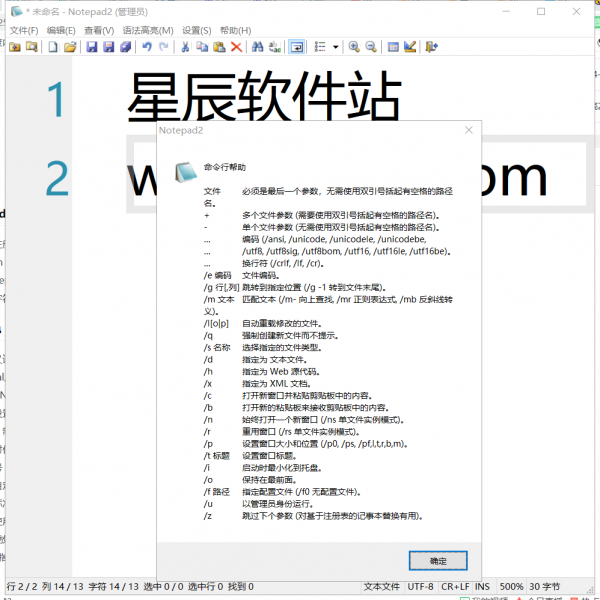600x600 pixels.
Task: Open Find with the binoculars icon
Action: (258, 47)
